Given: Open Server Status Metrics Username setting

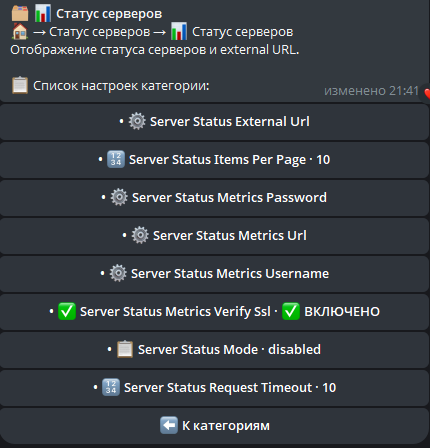Looking at the screenshot, I should (214, 274).
